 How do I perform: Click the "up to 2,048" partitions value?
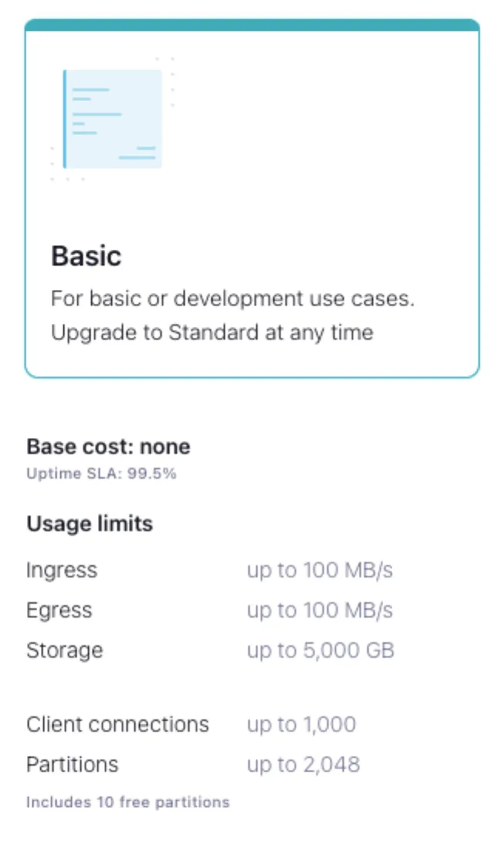303,765
